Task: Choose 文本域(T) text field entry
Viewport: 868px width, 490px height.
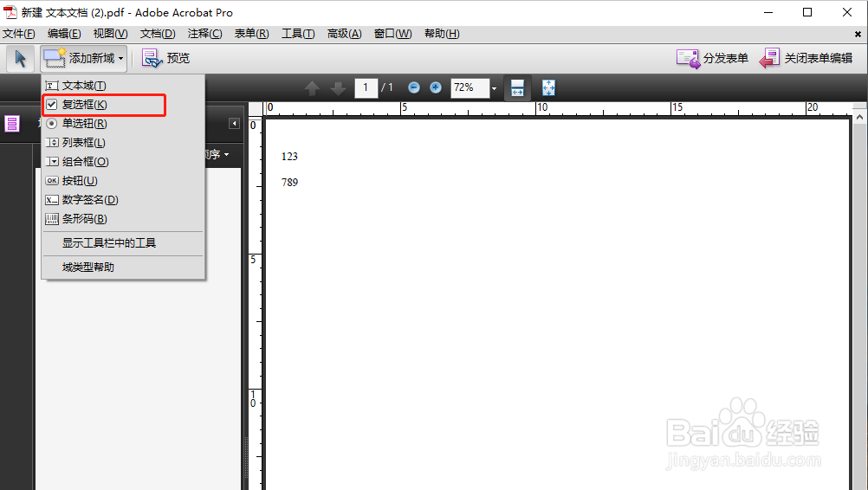Action: coord(123,86)
